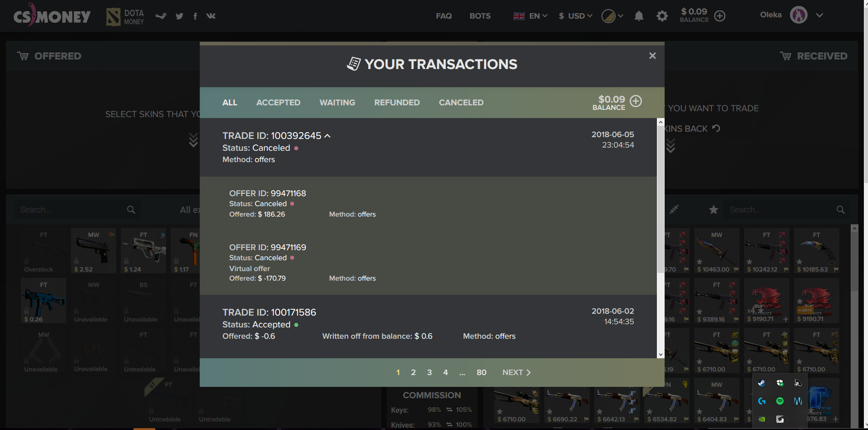Open the NVIDIA tray icon
Image resolution: width=868 pixels, height=430 pixels.
tap(762, 419)
